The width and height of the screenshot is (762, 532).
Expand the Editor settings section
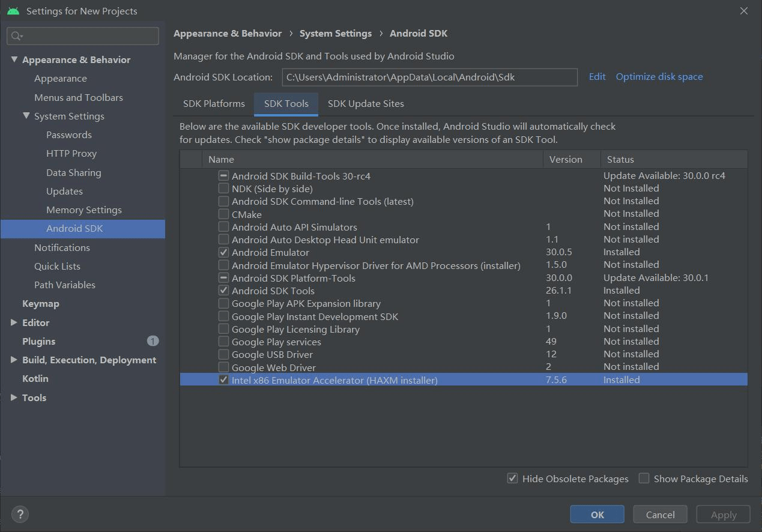point(14,322)
